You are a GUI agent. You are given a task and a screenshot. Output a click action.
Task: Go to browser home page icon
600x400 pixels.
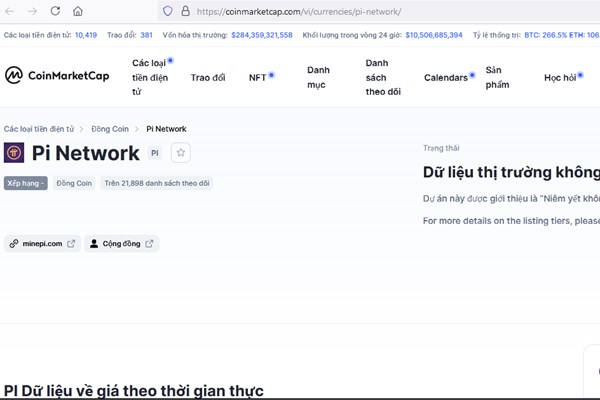pos(78,11)
